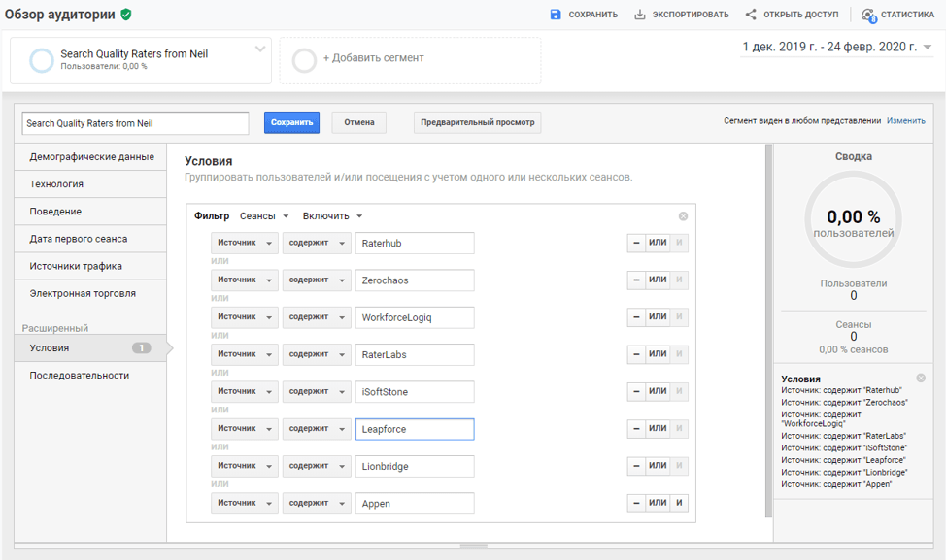
Task: Open the date range dropdown
Action: click(837, 47)
